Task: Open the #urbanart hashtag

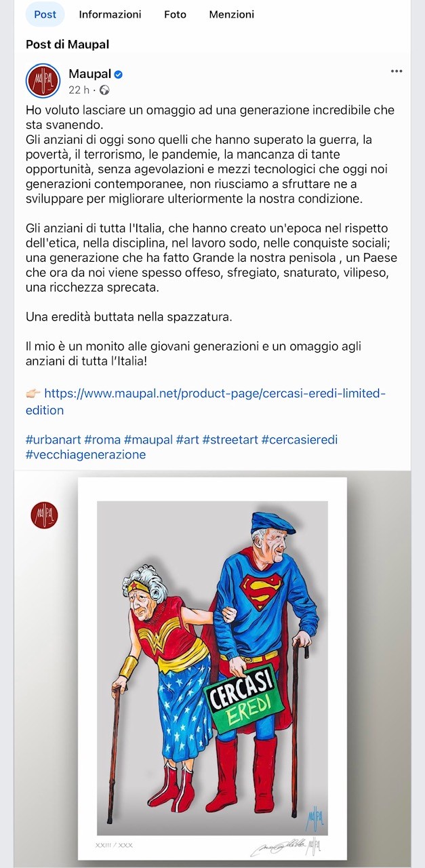Action: pos(53,440)
